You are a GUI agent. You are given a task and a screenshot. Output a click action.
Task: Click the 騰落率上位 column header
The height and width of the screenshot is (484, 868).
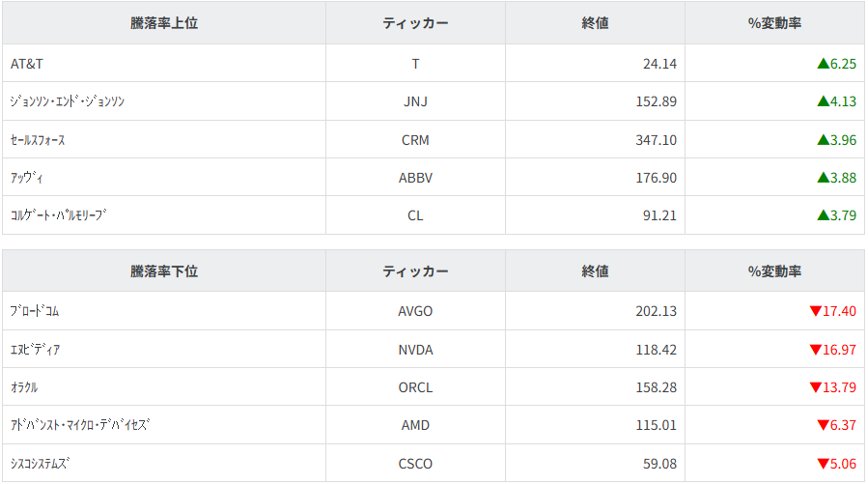coord(164,23)
